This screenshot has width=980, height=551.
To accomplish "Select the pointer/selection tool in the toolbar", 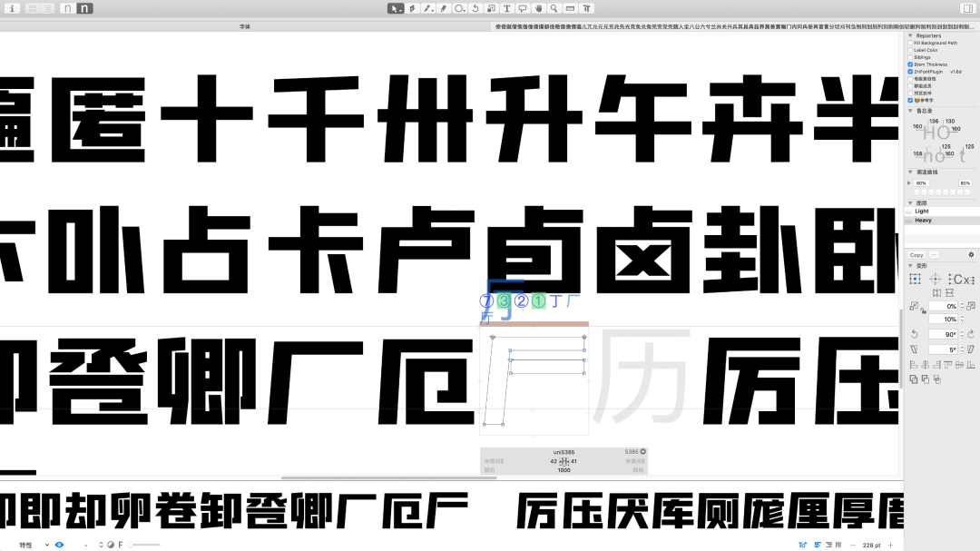I will [397, 8].
